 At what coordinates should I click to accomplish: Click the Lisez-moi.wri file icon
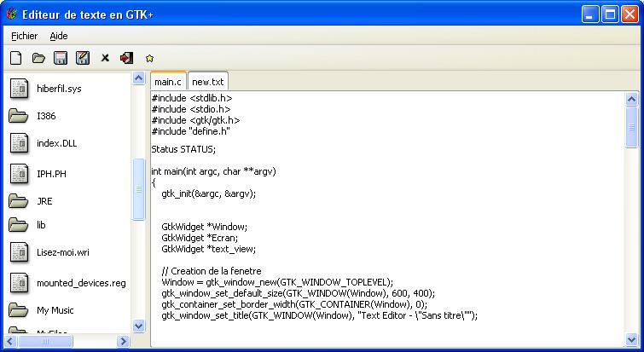coord(19,252)
